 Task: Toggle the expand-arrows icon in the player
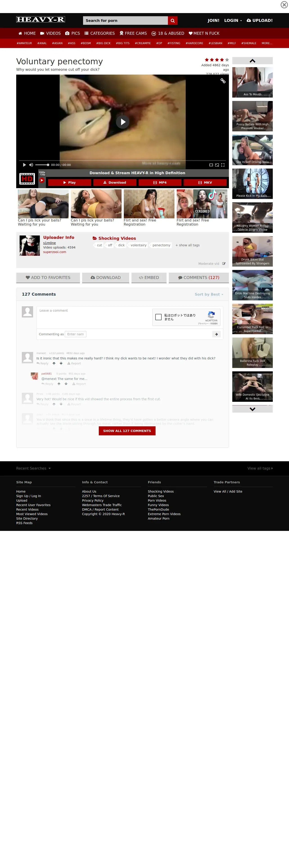(x=217, y=165)
